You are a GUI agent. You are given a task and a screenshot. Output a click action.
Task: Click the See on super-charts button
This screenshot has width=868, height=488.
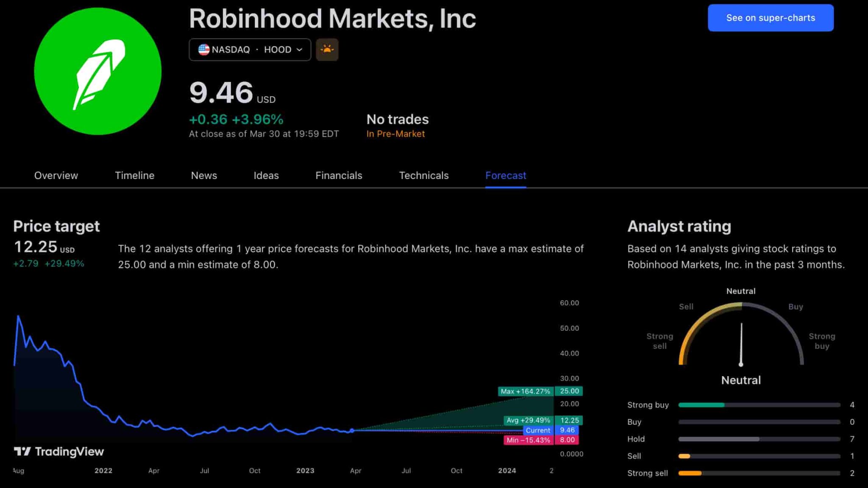(771, 18)
